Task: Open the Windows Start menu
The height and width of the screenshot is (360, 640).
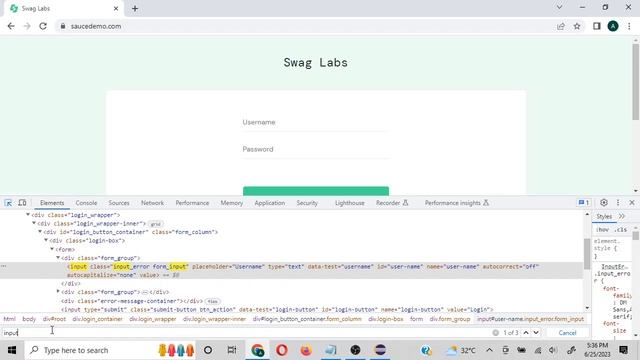Action: point(12,350)
